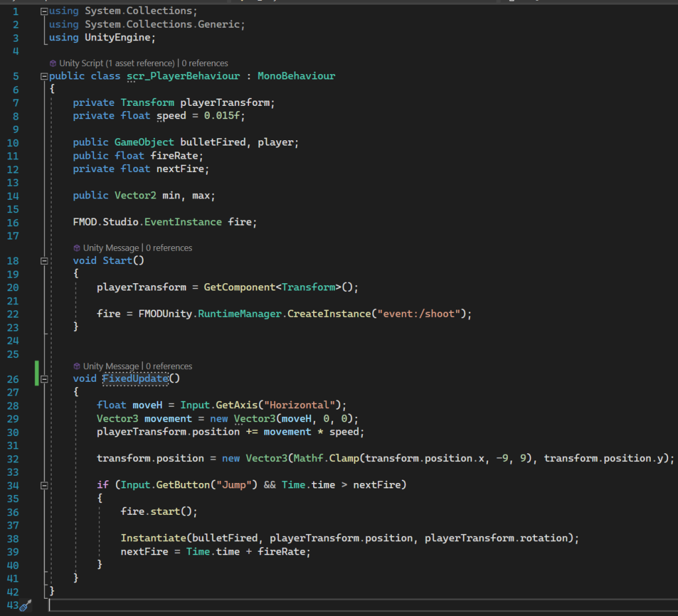Viewport: 678px width, 616px height.
Task: Collapse the FixedUpdate method region
Action: click(x=44, y=379)
